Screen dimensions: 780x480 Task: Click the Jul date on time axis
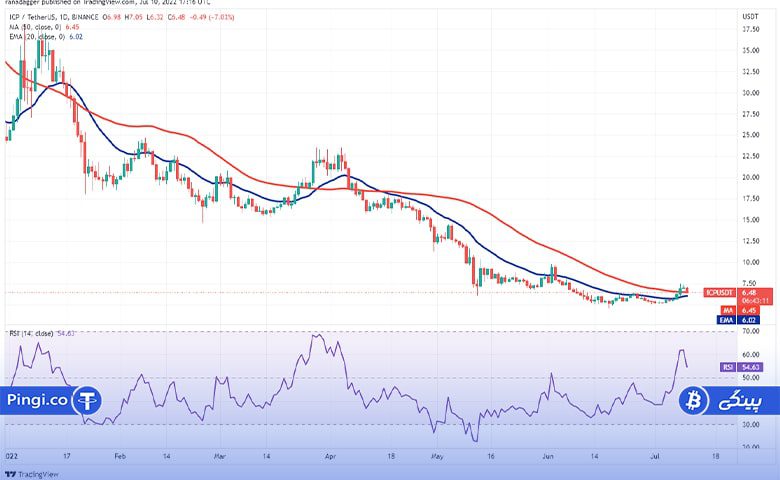[655, 456]
